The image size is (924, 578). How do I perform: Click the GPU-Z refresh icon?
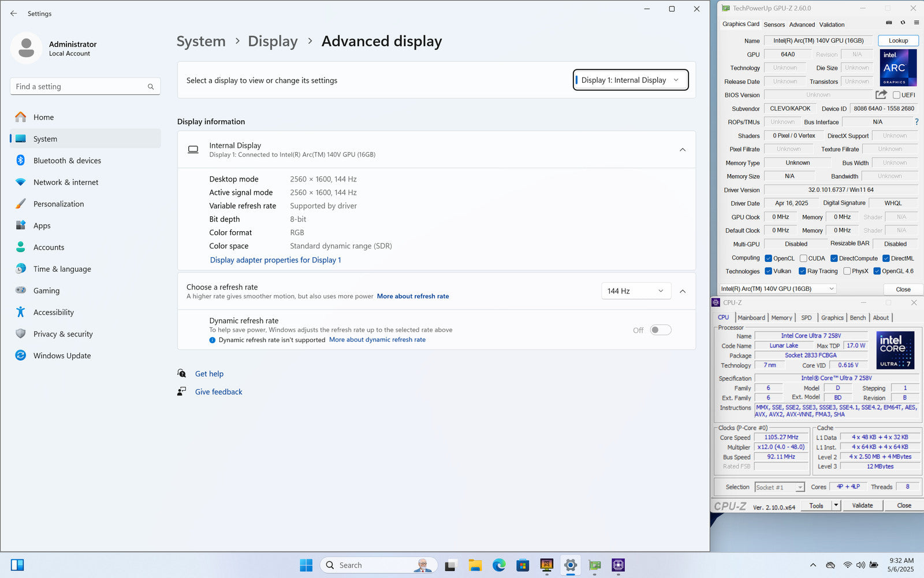(903, 23)
